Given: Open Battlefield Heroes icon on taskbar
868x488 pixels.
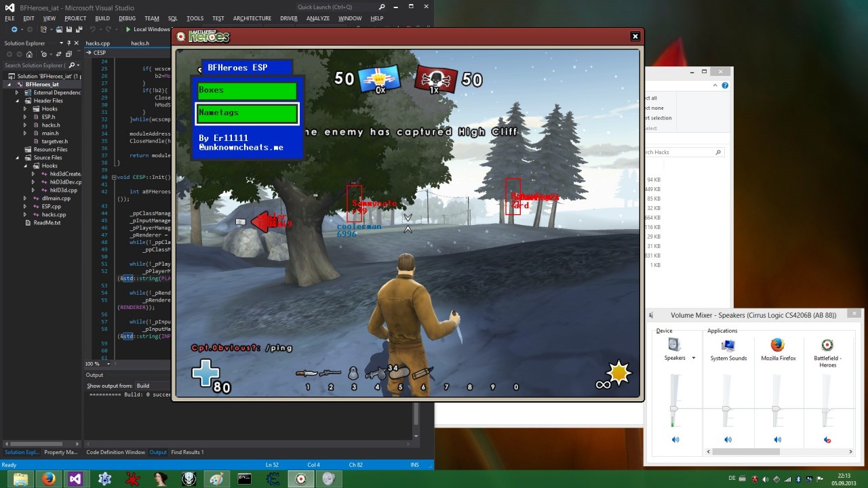Looking at the screenshot, I should coord(301,479).
